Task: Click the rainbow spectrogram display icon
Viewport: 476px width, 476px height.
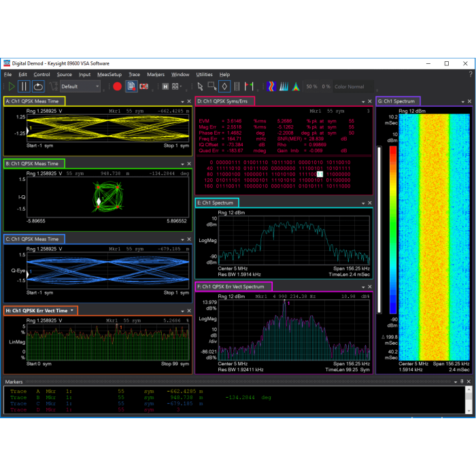Action: click(270, 86)
